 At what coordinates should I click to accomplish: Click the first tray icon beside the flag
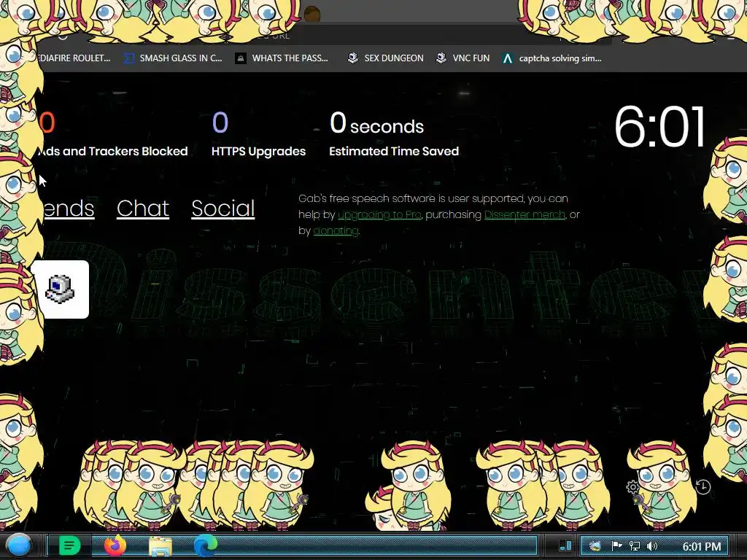[595, 546]
